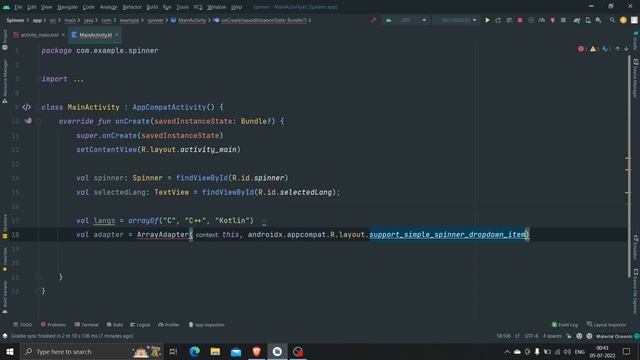The height and width of the screenshot is (360, 640).
Task: Click the red error indicator in editor
Action: 581,49
